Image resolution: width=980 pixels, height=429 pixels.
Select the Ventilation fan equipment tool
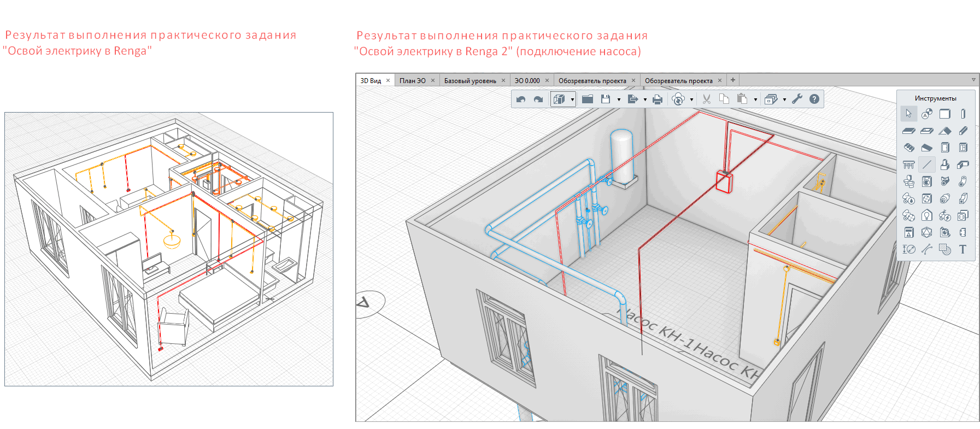click(926, 198)
